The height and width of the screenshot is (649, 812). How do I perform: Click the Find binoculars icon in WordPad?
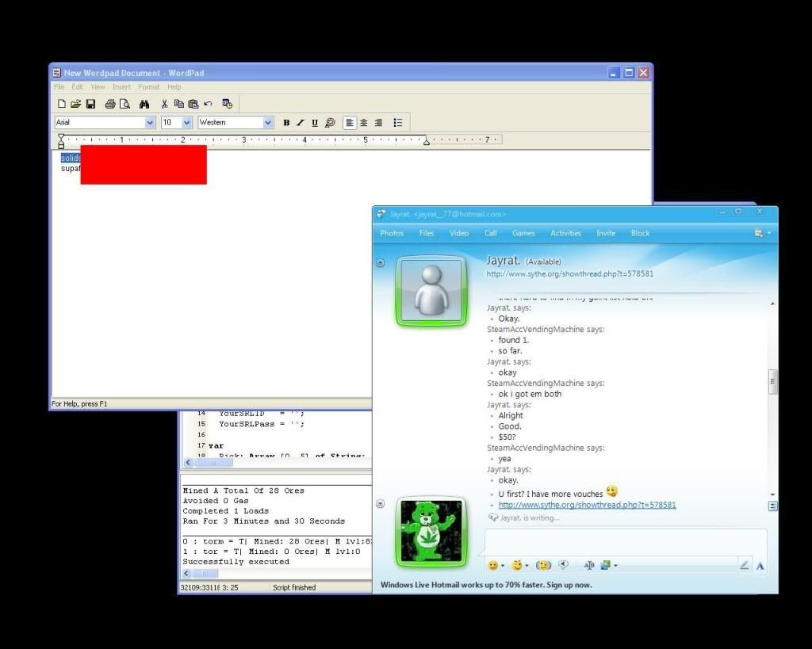coord(144,104)
